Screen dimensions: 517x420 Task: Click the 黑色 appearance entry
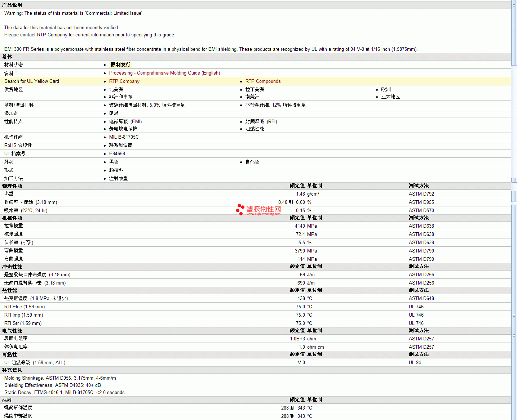(114, 162)
